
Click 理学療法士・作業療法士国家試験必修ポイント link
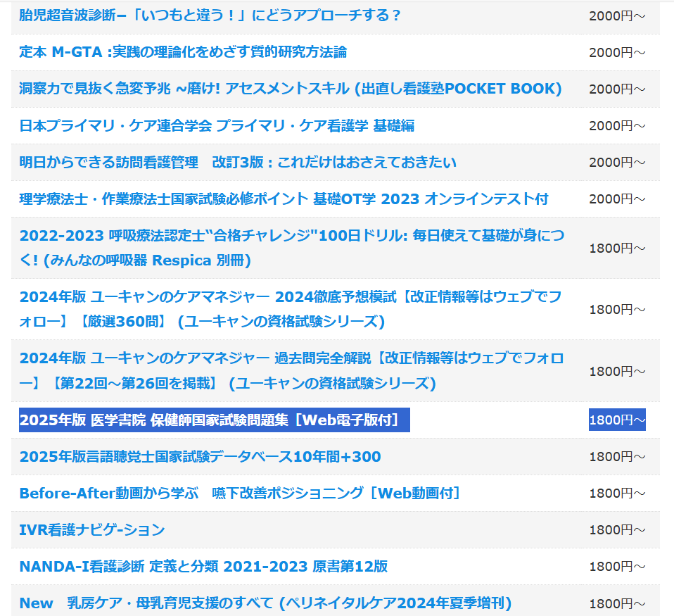[x=284, y=199]
